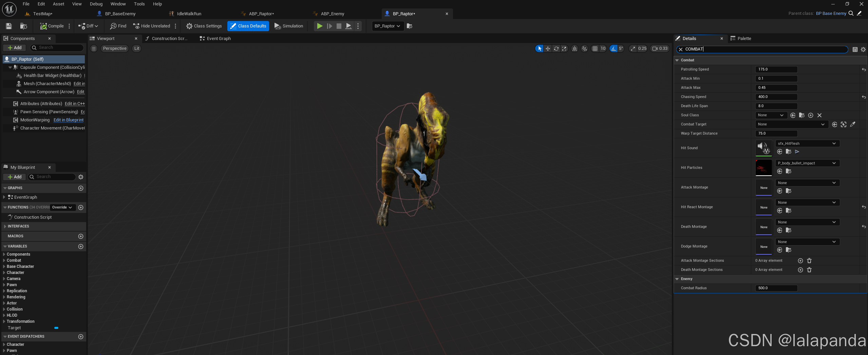Click the P_body_bullet_impact particles thumbnail
This screenshot has width=868, height=355.
pyautogui.click(x=764, y=167)
